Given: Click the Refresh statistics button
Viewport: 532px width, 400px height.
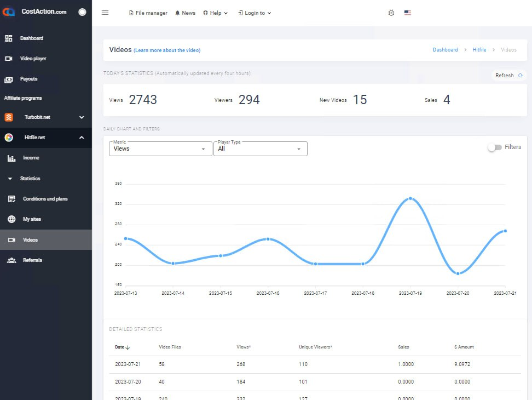Looking at the screenshot, I should click(x=508, y=76).
